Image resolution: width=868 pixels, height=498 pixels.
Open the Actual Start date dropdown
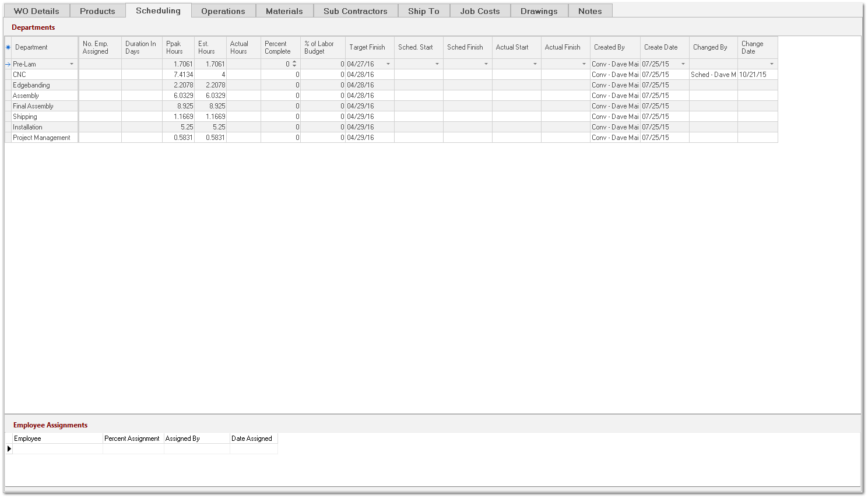coord(535,64)
